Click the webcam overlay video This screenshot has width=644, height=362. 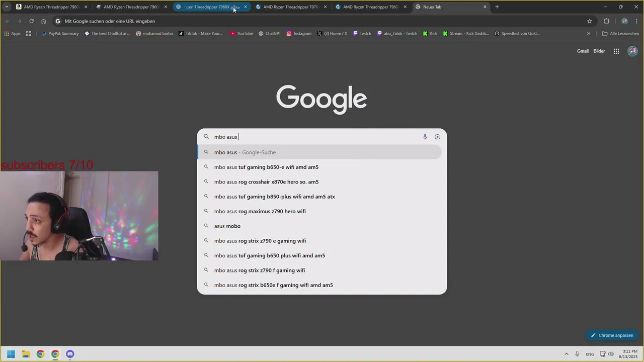pyautogui.click(x=79, y=216)
